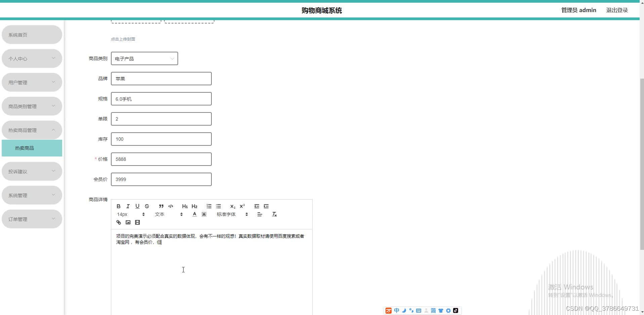Viewport: 644px width, 315px height.
Task: Insert a video in the editor
Action: (137, 222)
